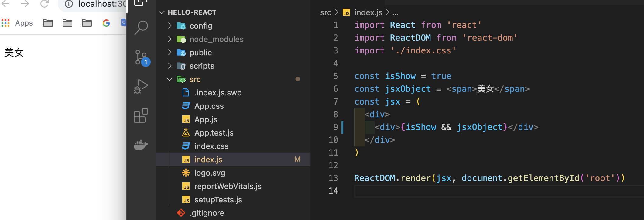Open Source Control view with badge 1
Viewport: 644px width, 220px height.
142,58
